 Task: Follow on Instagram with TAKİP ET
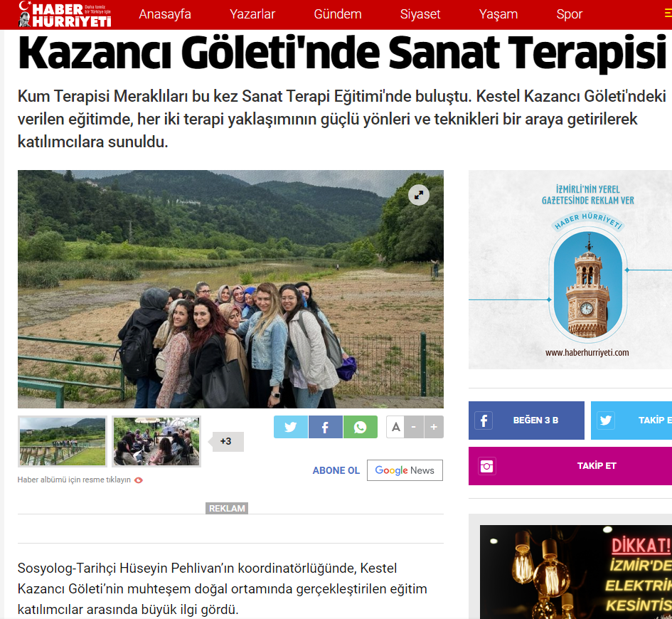(570, 466)
